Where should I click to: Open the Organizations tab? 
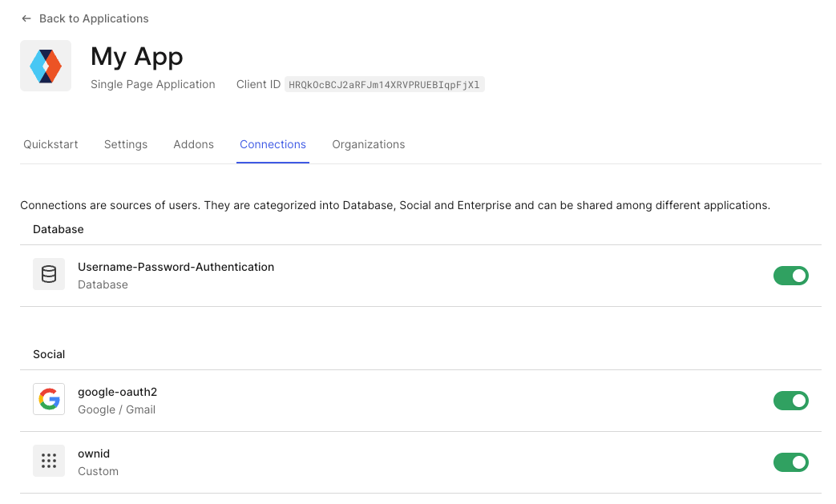click(369, 144)
